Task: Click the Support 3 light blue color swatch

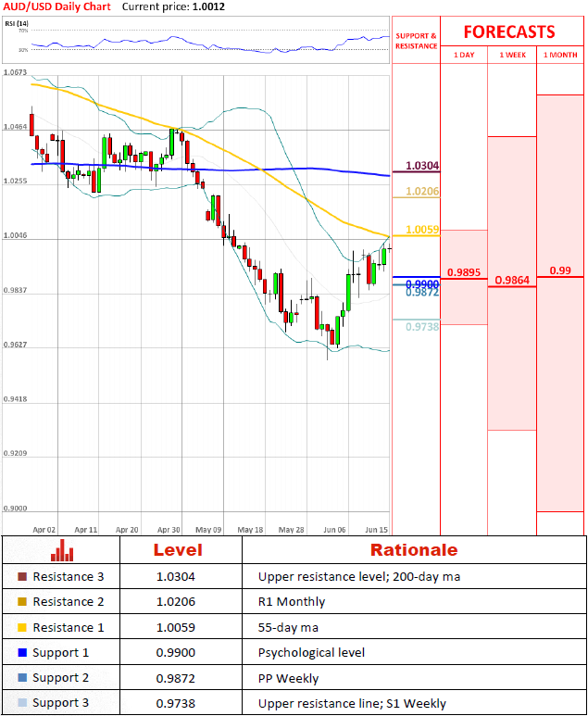Action: pyautogui.click(x=21, y=703)
